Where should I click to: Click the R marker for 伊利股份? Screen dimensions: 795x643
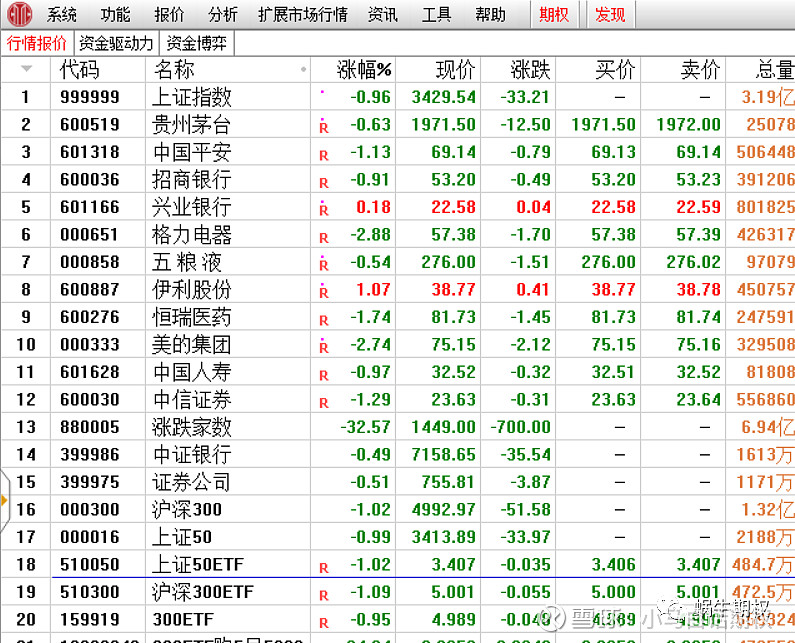[x=323, y=291]
